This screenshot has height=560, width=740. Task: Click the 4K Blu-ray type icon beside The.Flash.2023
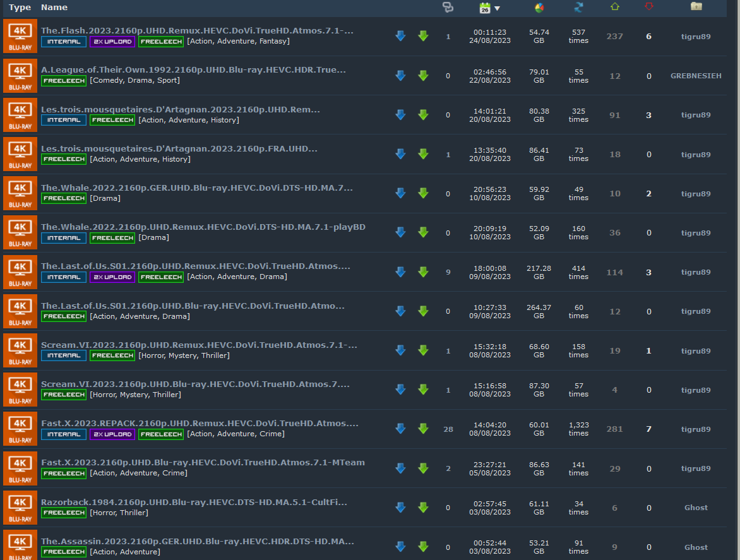[20, 37]
